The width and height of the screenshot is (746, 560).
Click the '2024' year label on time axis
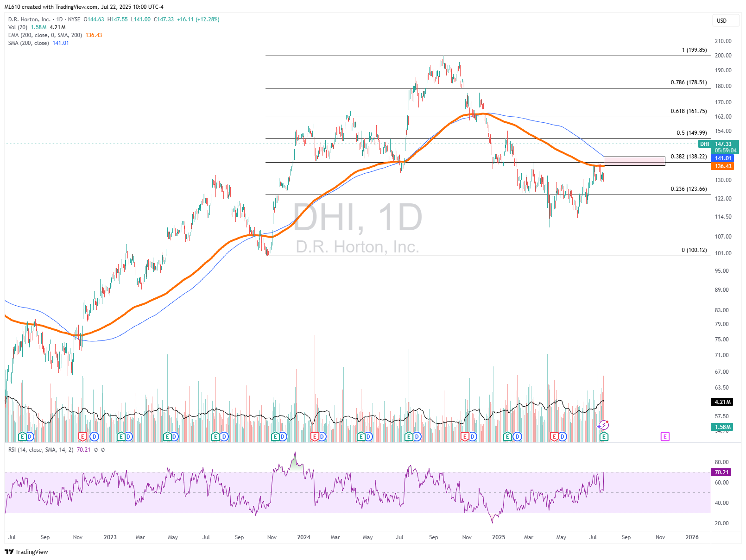pos(303,537)
